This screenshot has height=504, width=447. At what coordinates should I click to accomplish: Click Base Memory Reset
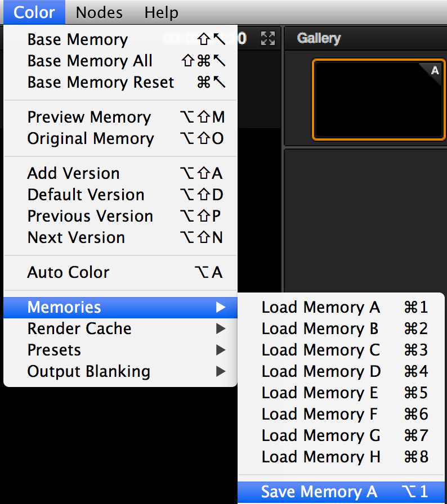point(101,82)
